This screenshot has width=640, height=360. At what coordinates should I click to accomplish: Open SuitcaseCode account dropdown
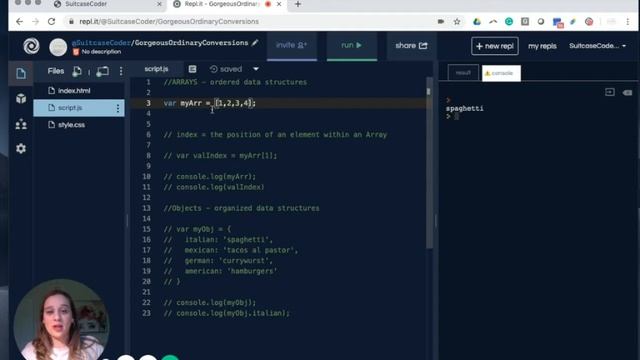pos(597,46)
